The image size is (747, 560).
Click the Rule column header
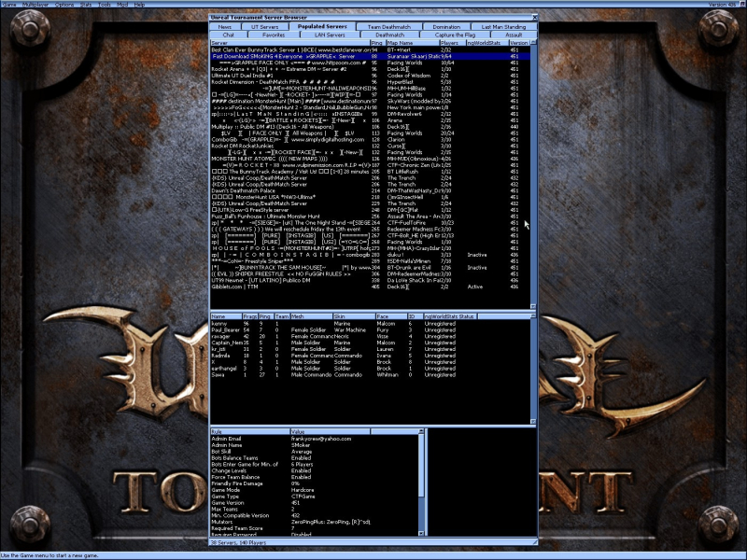249,431
